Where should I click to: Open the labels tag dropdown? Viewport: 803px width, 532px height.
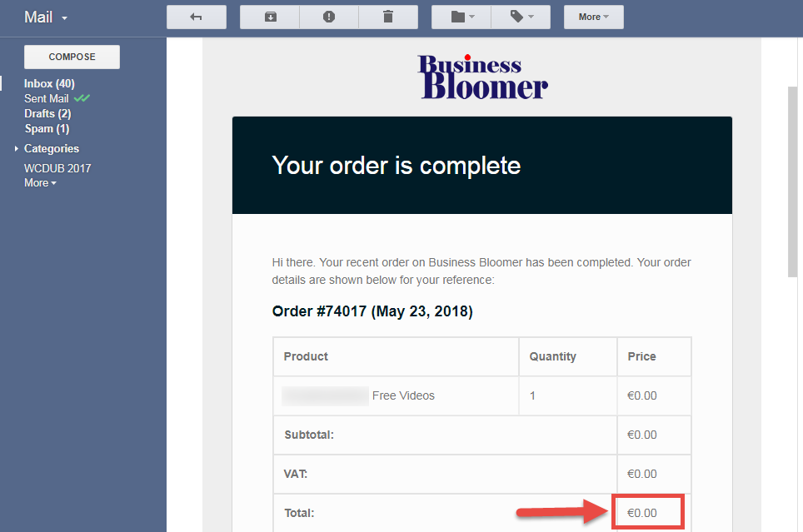[x=521, y=17]
